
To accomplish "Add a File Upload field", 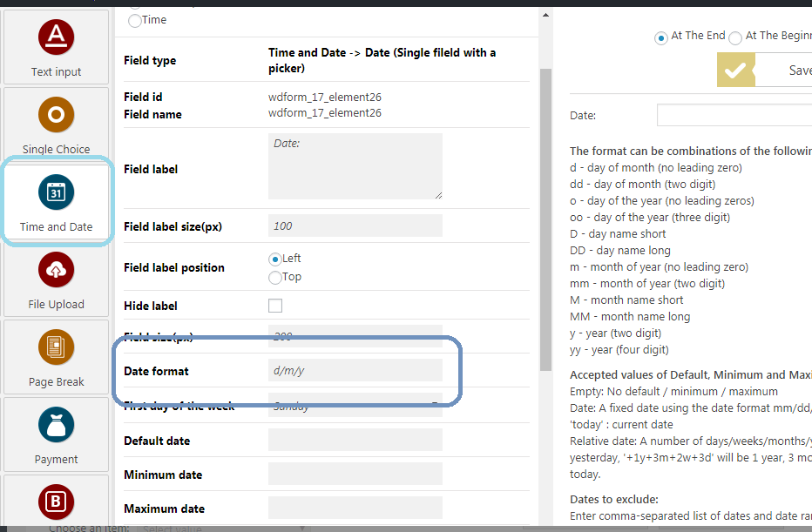I will point(56,270).
